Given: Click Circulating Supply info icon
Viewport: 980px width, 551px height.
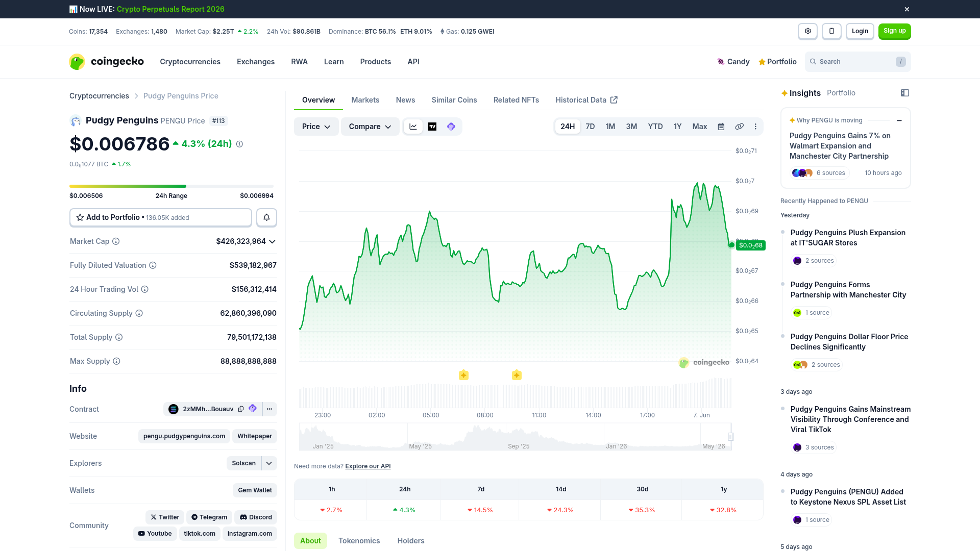Looking at the screenshot, I should (x=139, y=313).
